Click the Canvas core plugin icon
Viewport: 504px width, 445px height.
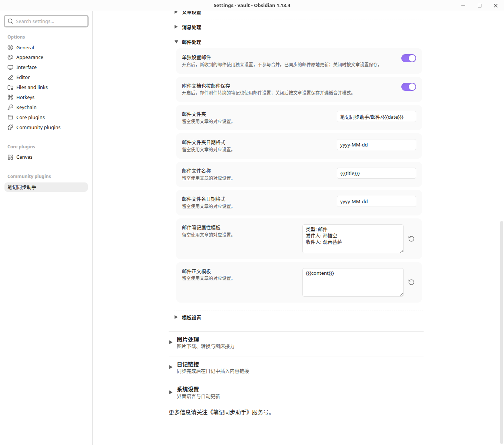point(10,157)
